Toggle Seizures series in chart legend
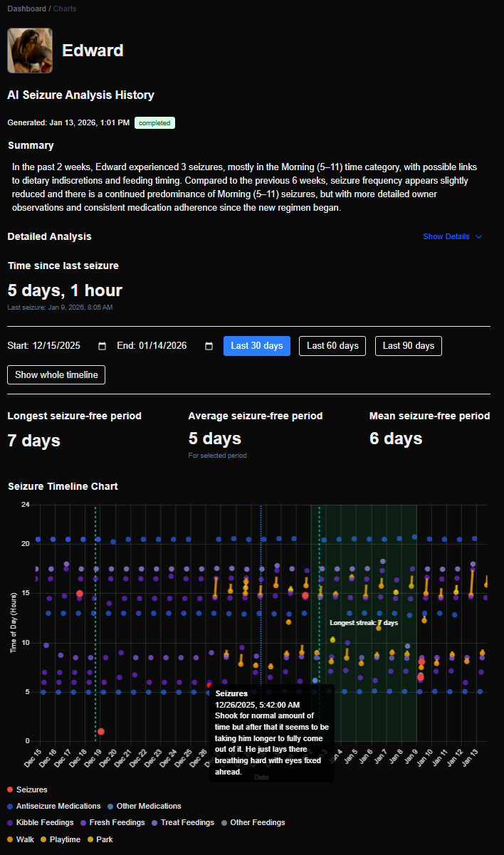Viewport: 504px width, 855px height. [x=27, y=790]
